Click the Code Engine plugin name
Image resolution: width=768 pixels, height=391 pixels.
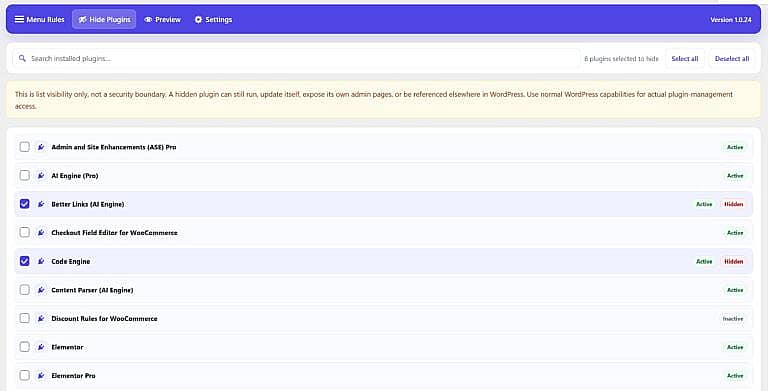click(x=71, y=261)
